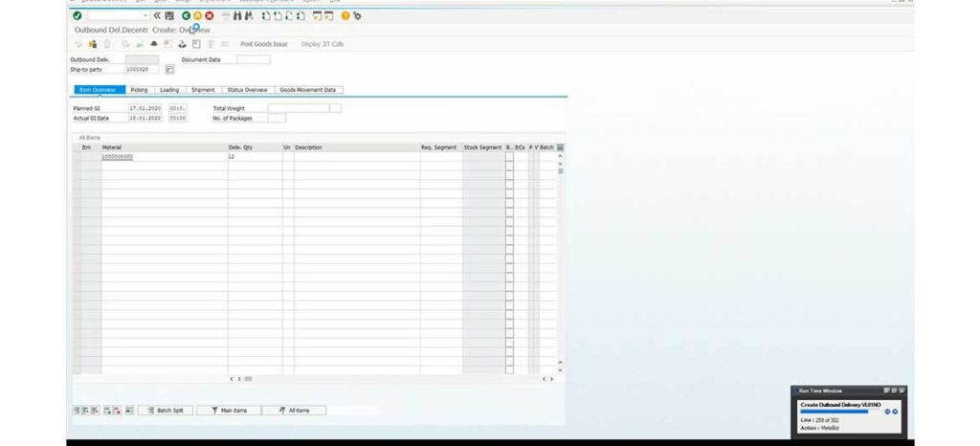Open the command field dropdown arrow
The height and width of the screenshot is (446, 980).
tap(145, 16)
